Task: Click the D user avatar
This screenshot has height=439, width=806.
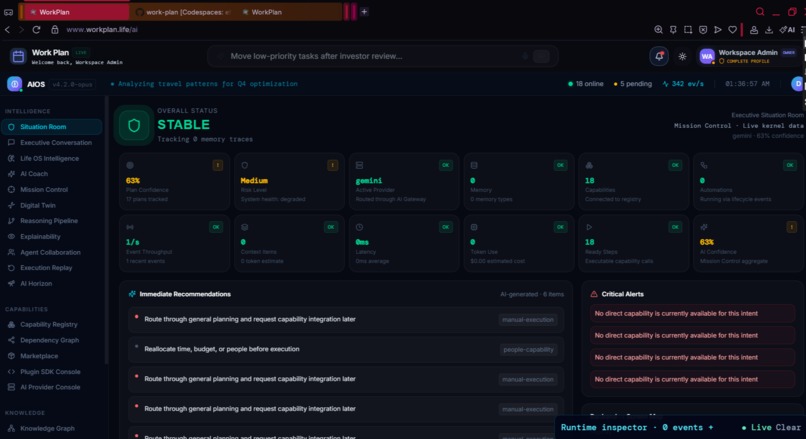Action: point(798,84)
